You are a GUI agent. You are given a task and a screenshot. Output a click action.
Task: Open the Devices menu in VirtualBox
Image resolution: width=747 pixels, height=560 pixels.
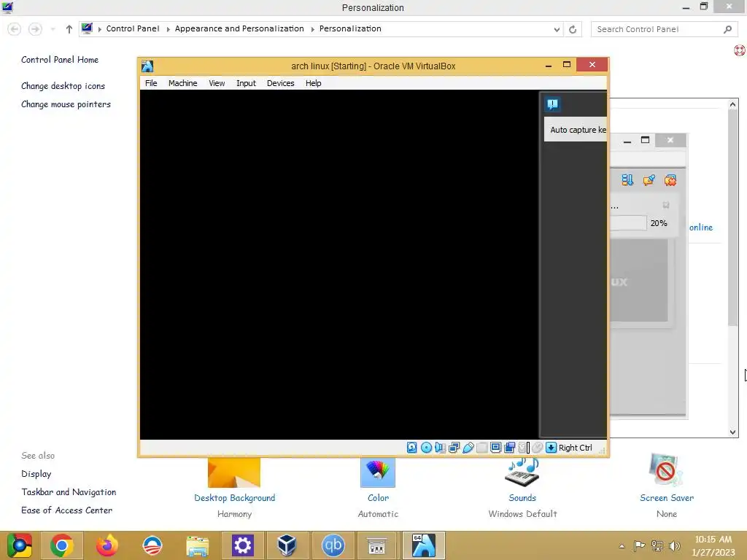coord(281,83)
